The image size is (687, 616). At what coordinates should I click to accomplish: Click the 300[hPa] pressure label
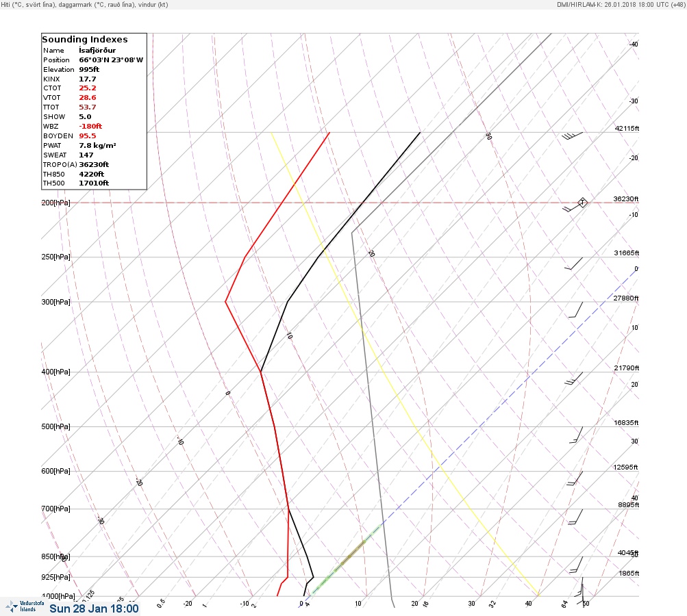pyautogui.click(x=55, y=302)
